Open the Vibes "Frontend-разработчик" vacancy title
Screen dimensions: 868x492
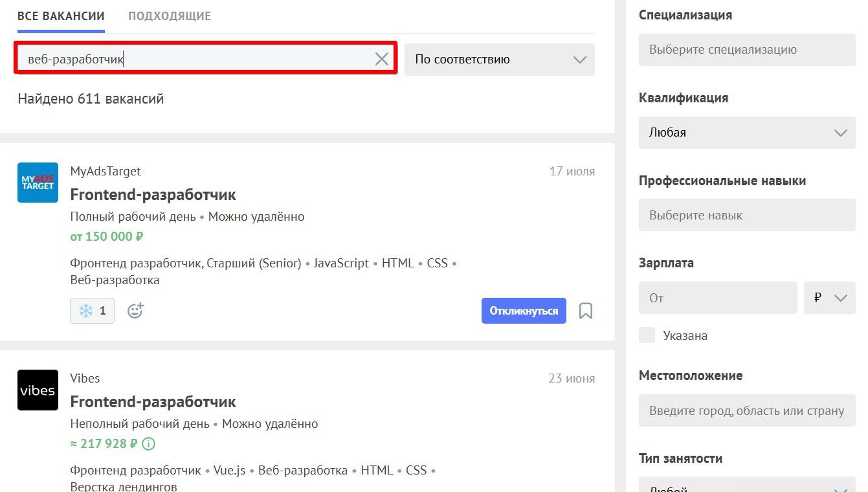(153, 401)
